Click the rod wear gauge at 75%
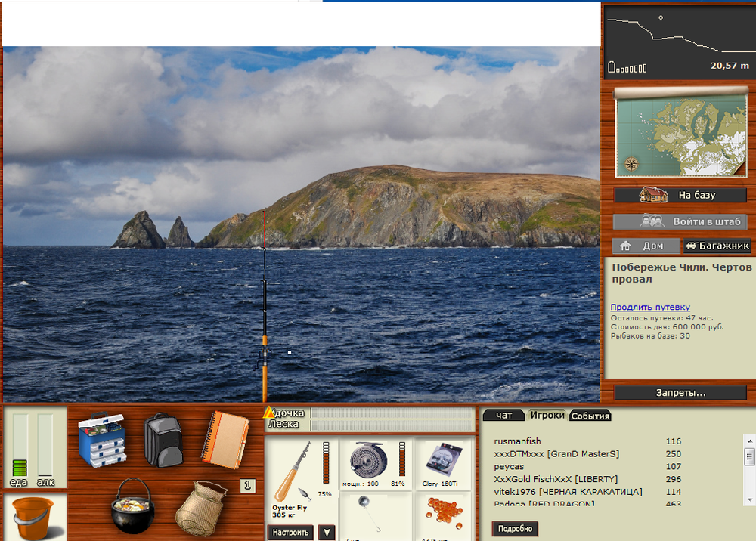 (326, 463)
